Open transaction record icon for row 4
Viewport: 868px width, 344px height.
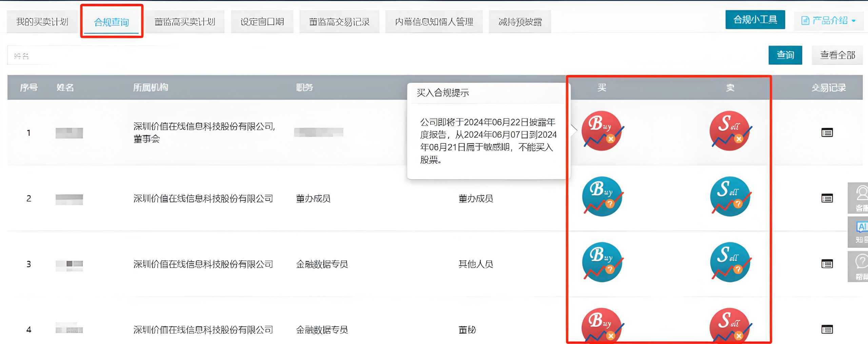pyautogui.click(x=827, y=329)
